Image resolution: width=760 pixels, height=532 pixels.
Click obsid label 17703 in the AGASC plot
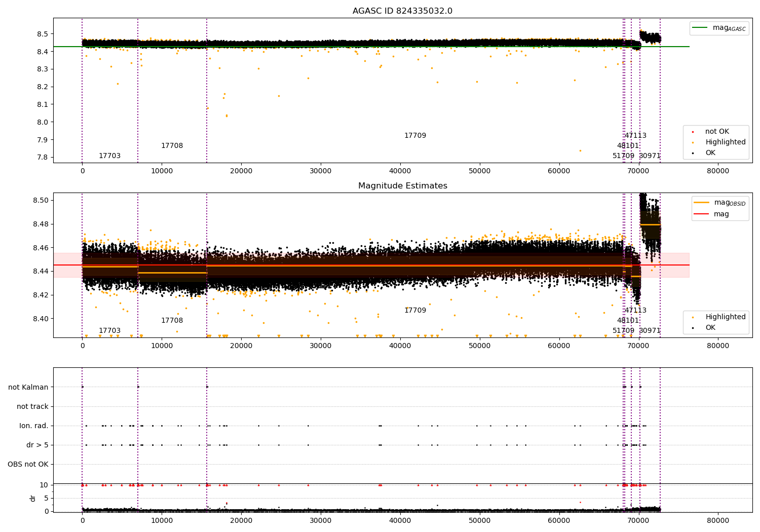109,156
